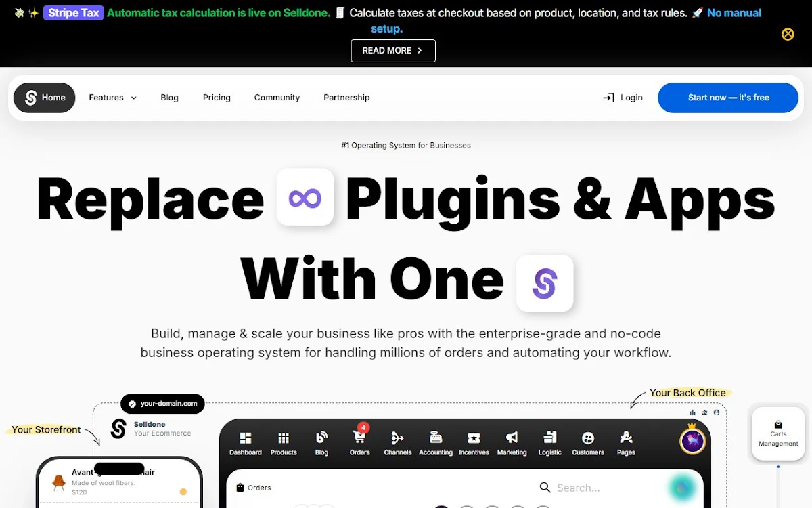Go to the Home nav item
The height and width of the screenshot is (508, 812).
click(x=45, y=98)
